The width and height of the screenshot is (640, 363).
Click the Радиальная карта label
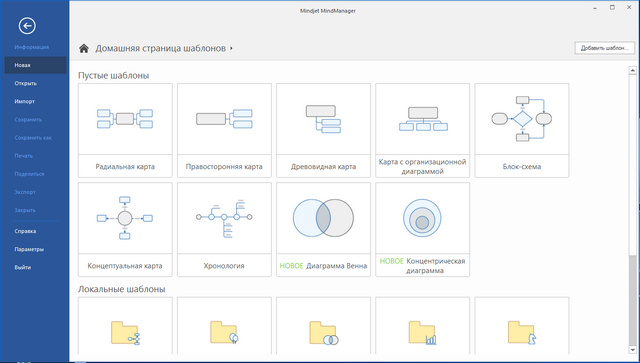pos(125,167)
